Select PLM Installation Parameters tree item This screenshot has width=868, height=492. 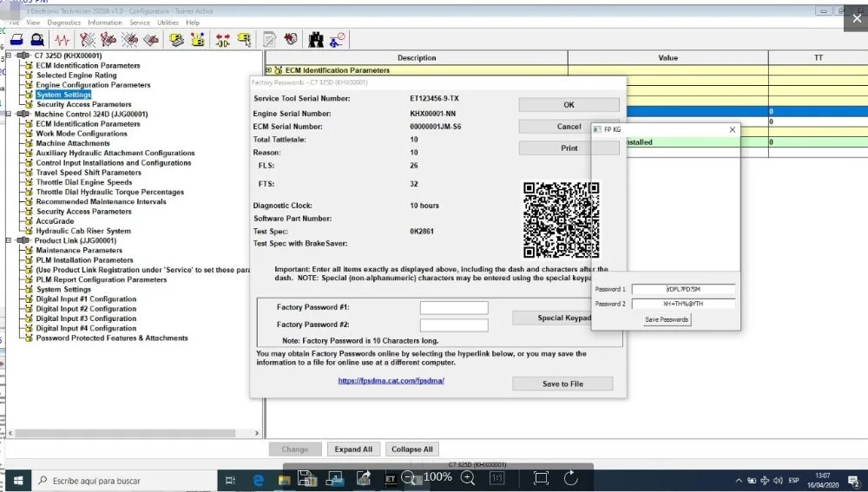(x=85, y=260)
